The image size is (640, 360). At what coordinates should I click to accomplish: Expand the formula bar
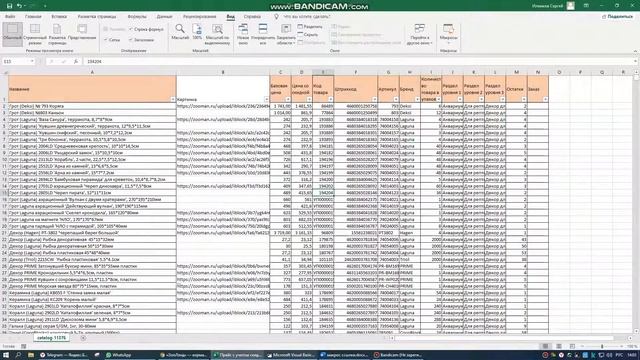tap(636, 61)
